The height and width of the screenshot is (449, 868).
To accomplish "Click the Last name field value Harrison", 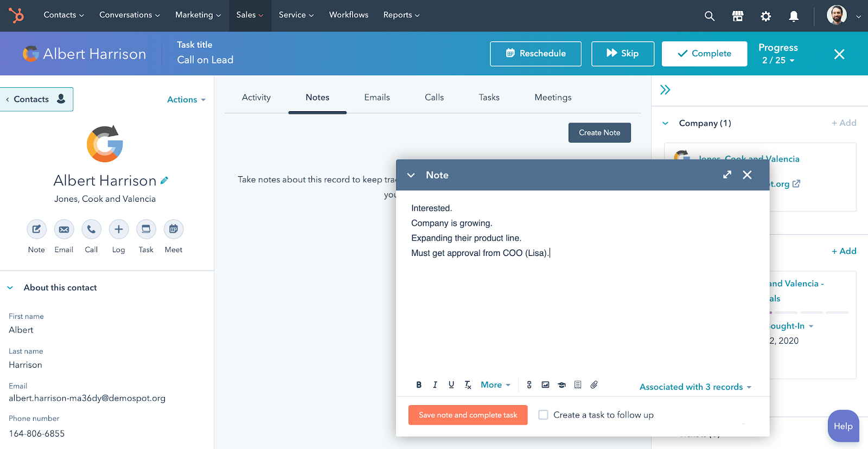I will click(x=25, y=365).
